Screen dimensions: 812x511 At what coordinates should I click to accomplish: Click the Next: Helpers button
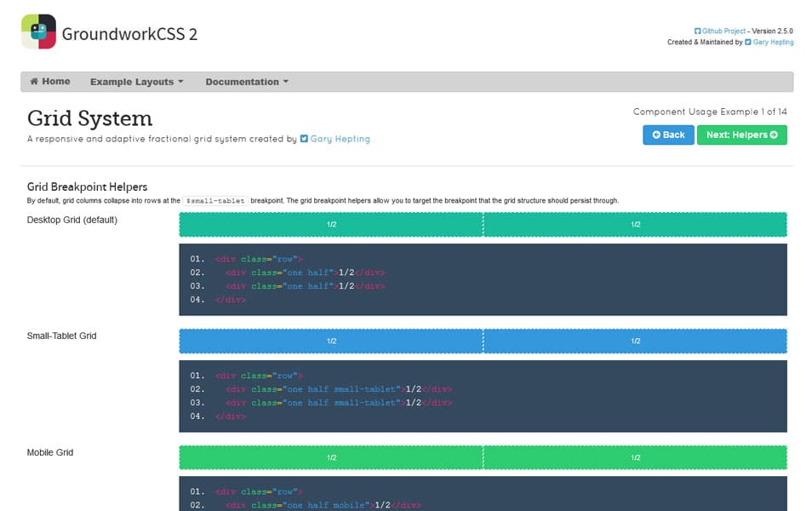point(741,135)
